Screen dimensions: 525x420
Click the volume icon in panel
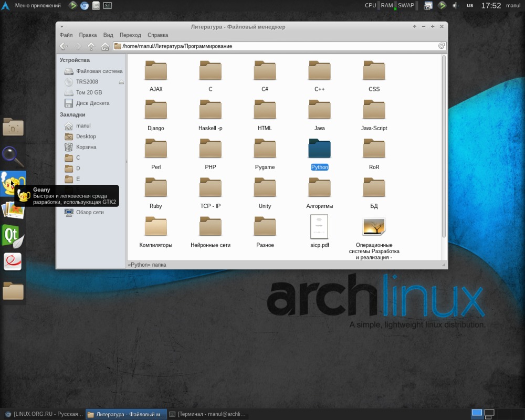[455, 5]
